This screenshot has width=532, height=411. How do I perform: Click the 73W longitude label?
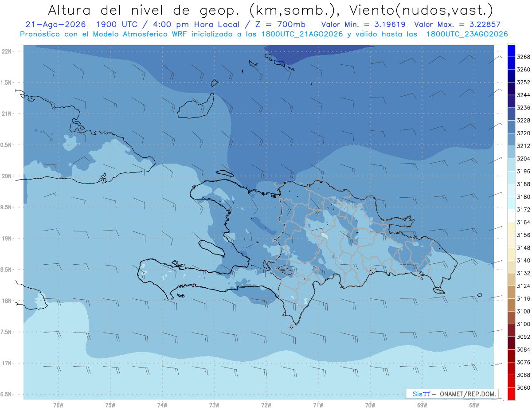tap(214, 405)
